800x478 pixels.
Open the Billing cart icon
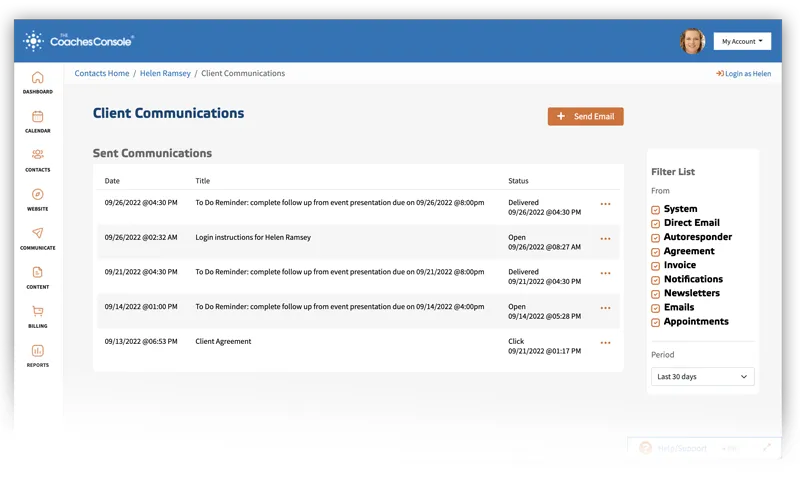coord(37,311)
